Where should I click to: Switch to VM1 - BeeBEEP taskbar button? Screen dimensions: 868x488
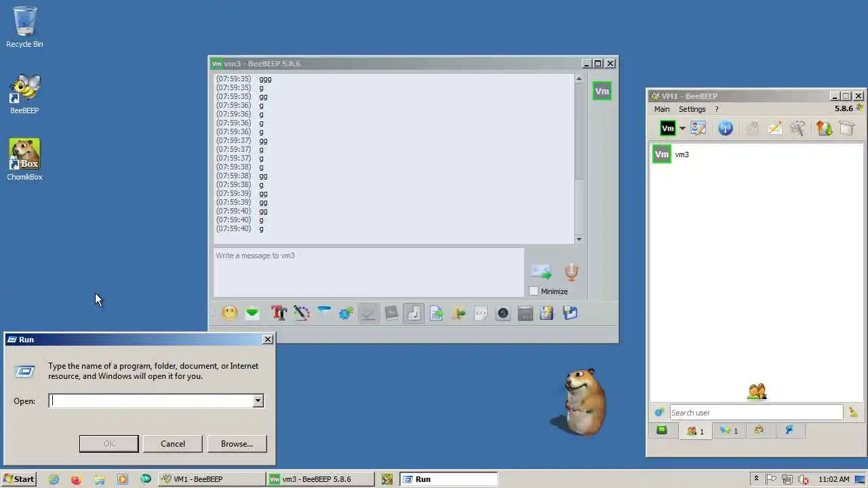(x=212, y=479)
